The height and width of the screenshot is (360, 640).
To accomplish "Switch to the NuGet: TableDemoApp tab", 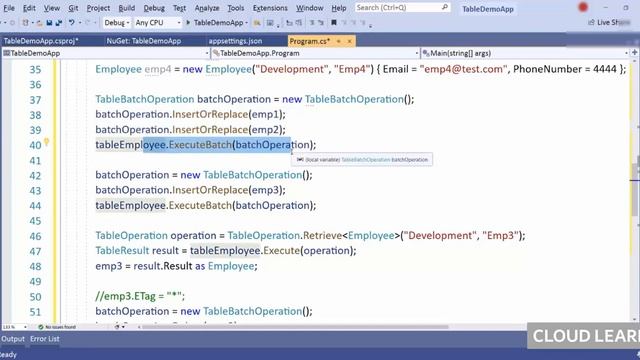I will [144, 41].
